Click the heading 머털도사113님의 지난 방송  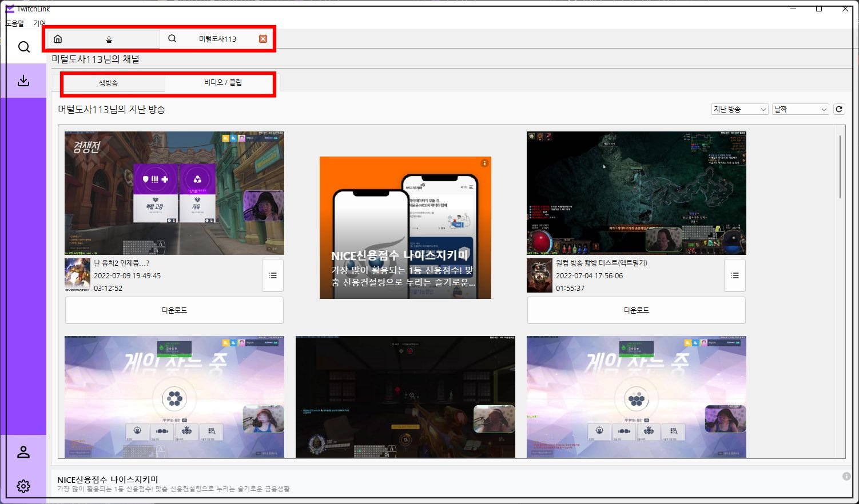click(112, 109)
